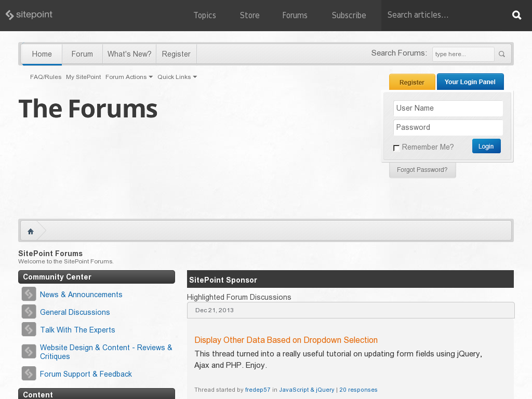Select the What's New? tab
The height and width of the screenshot is (399, 532).
tap(129, 54)
